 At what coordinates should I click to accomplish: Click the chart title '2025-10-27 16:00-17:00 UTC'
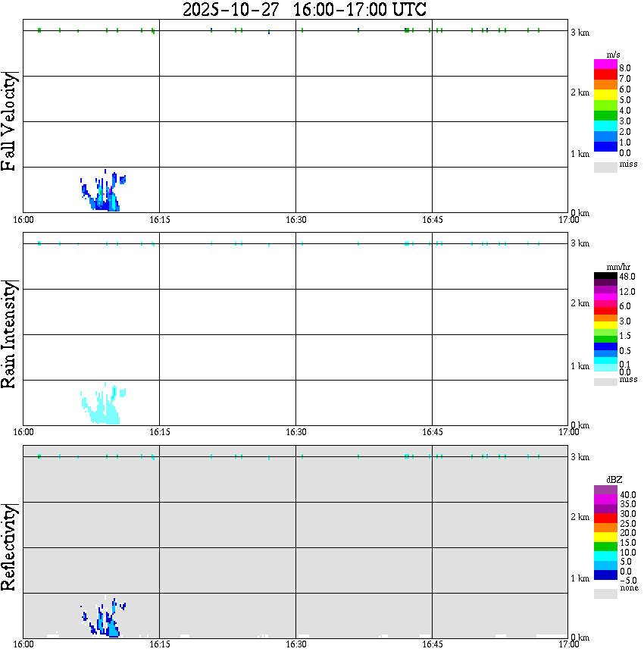pos(304,9)
